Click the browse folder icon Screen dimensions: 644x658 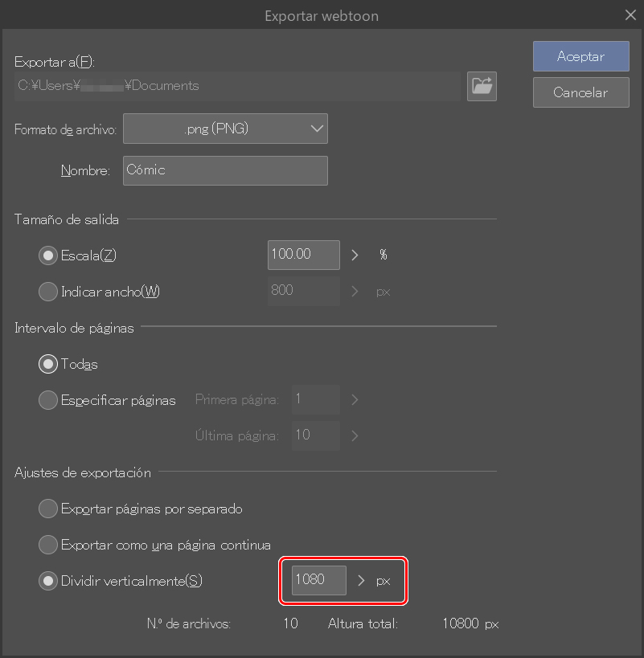[x=482, y=86]
